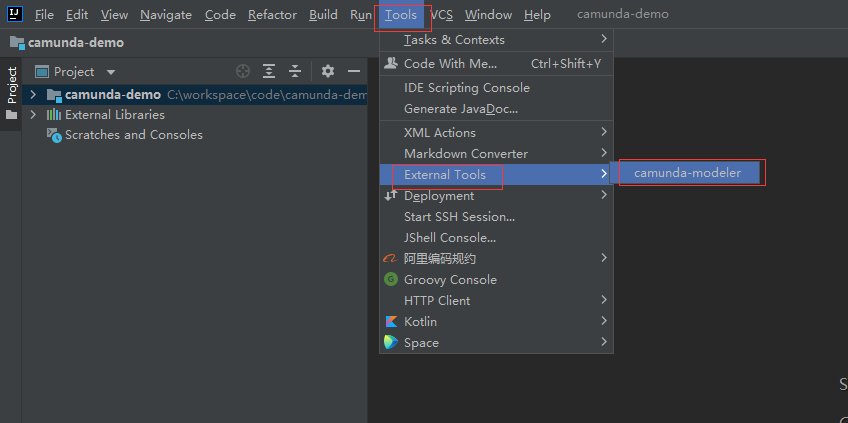Open the VCS menu

coord(441,15)
